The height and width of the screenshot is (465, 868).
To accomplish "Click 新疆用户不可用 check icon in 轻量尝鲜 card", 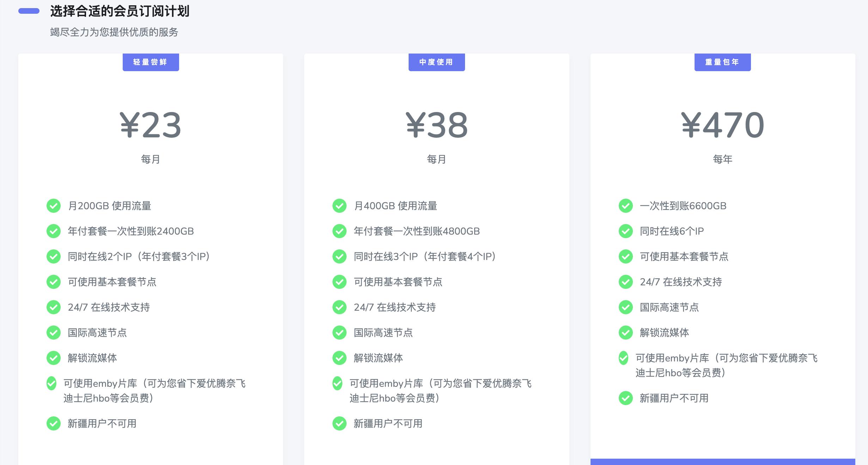I will [x=54, y=423].
